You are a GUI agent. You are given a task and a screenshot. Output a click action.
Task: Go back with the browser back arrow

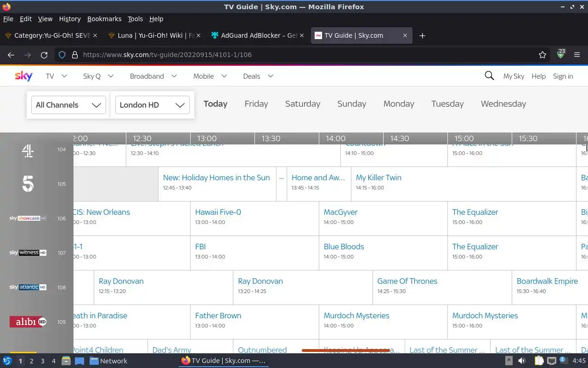pyautogui.click(x=11, y=55)
